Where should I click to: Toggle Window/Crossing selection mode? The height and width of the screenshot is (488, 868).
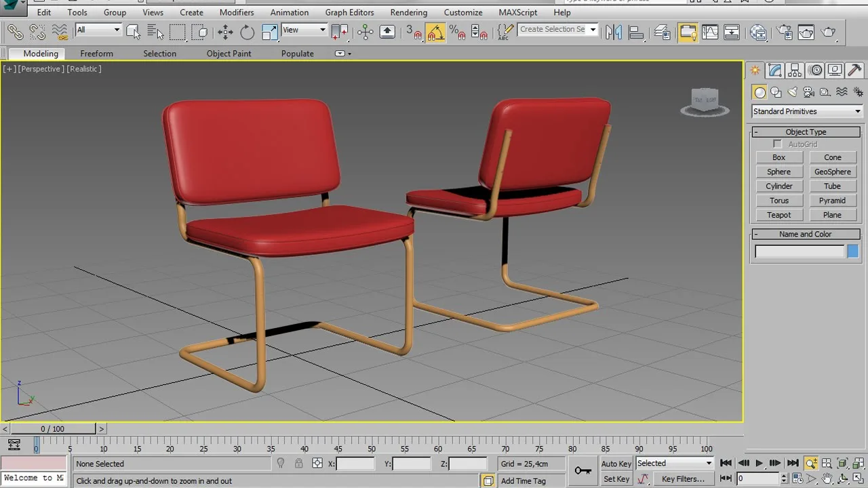coord(200,32)
